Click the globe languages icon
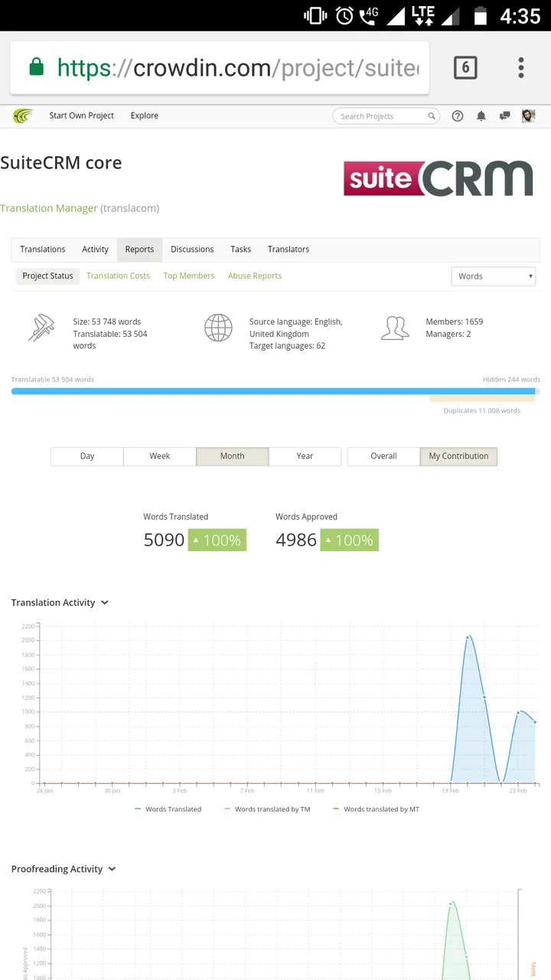The image size is (551, 980). tap(218, 328)
